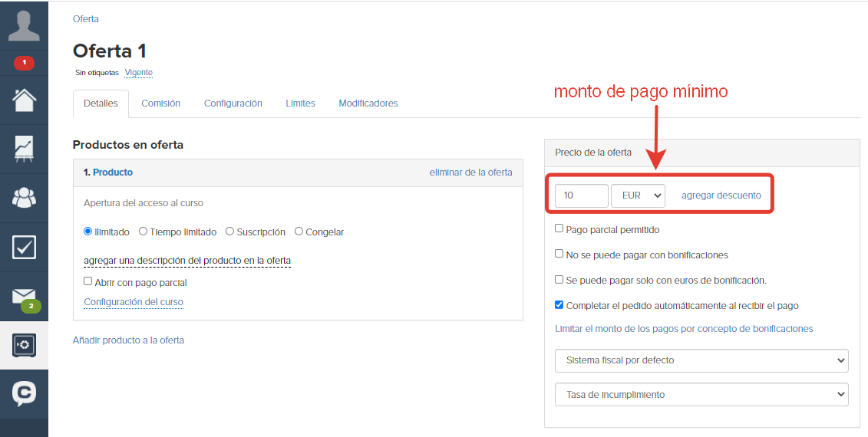Click Apertura del acceso al curso text
This screenshot has width=868, height=437.
(144, 203)
